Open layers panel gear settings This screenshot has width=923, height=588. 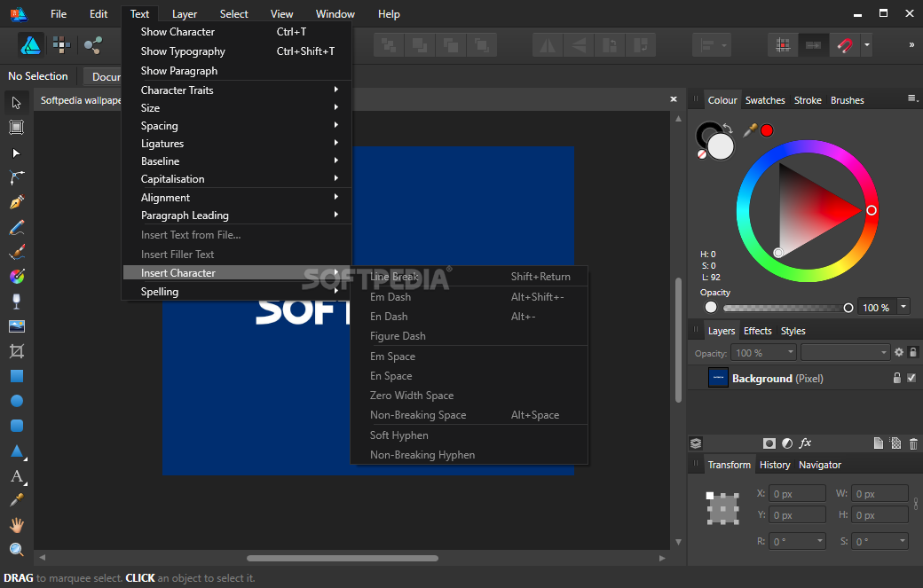[x=899, y=352]
